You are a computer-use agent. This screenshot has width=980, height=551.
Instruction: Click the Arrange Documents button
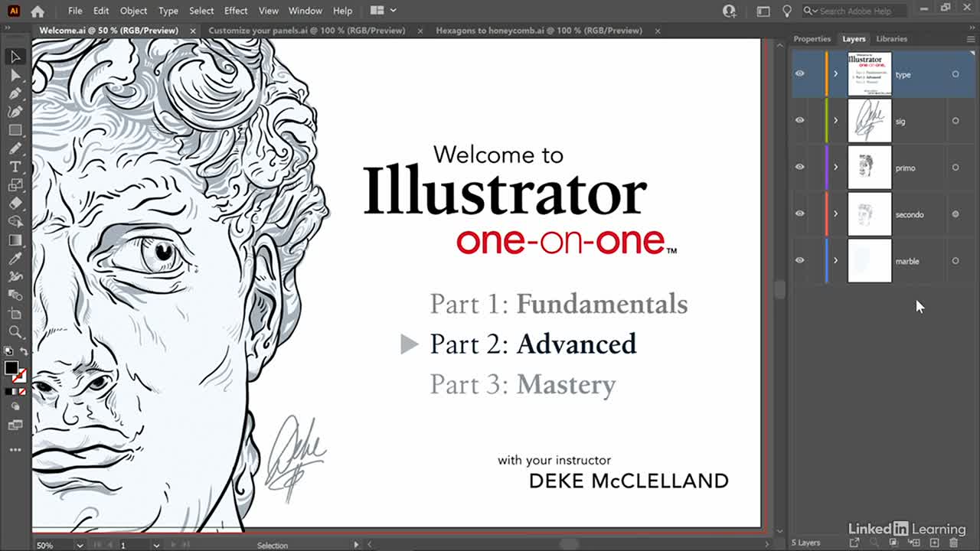[x=383, y=11]
